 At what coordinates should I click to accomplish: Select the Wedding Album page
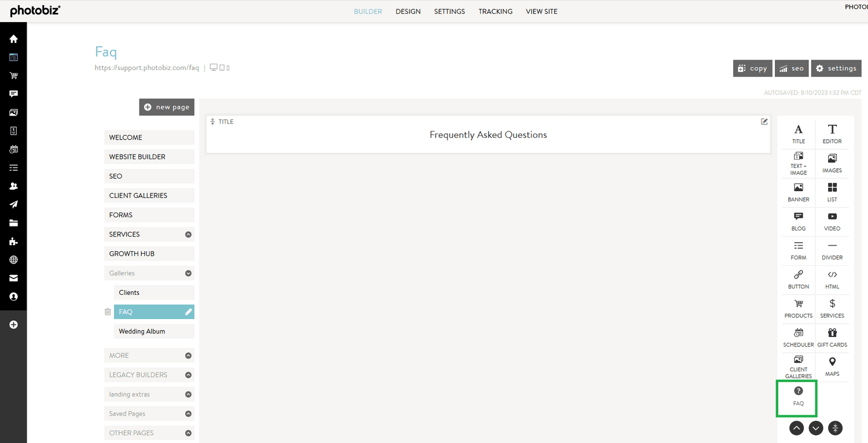tap(142, 331)
